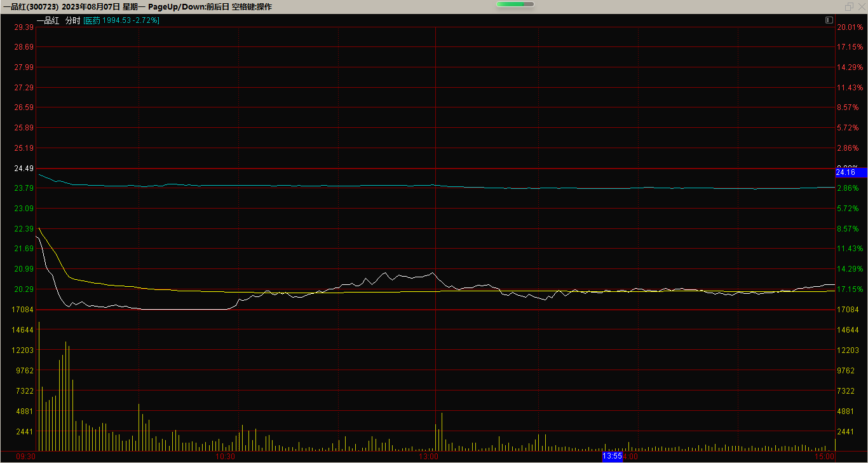Click the 10:30 time axis label
The image size is (868, 463).
[x=226, y=457]
